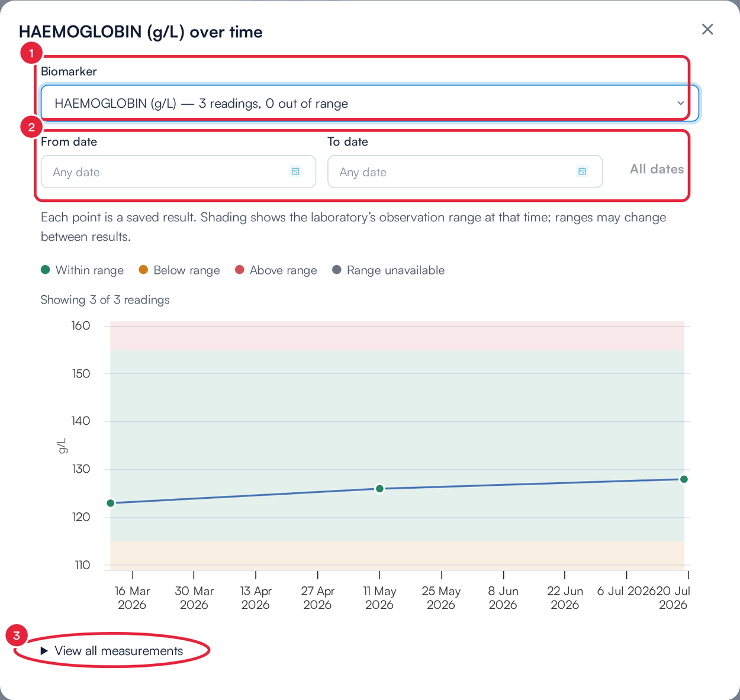Click the '13 Apr 2026' axis label
740x700 pixels.
[256, 598]
